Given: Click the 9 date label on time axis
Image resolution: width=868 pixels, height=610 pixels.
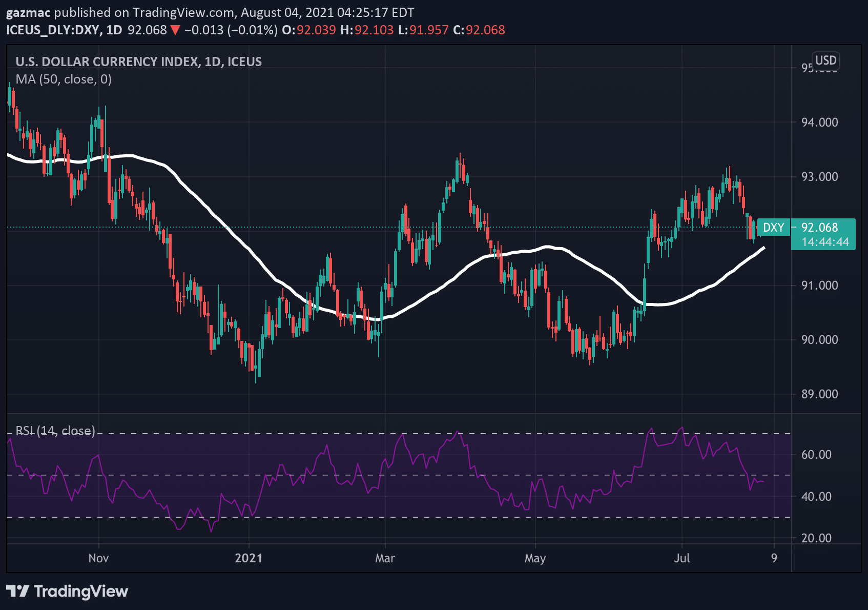Looking at the screenshot, I should pyautogui.click(x=774, y=558).
